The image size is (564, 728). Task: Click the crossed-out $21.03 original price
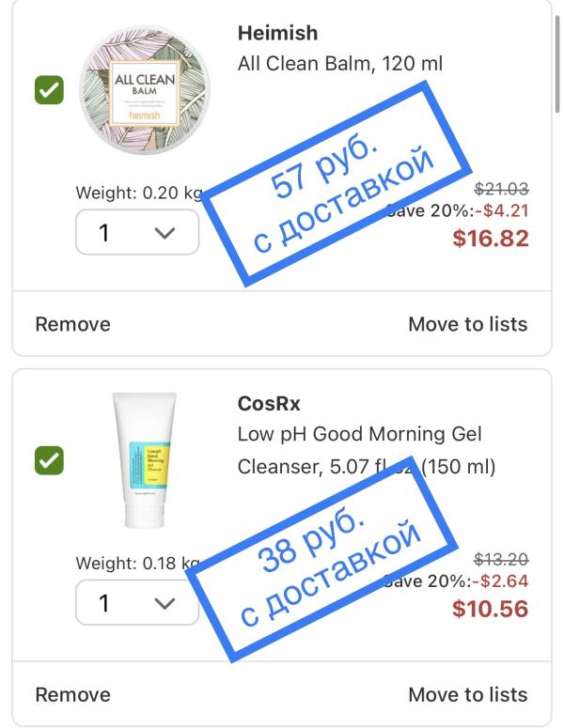501,189
